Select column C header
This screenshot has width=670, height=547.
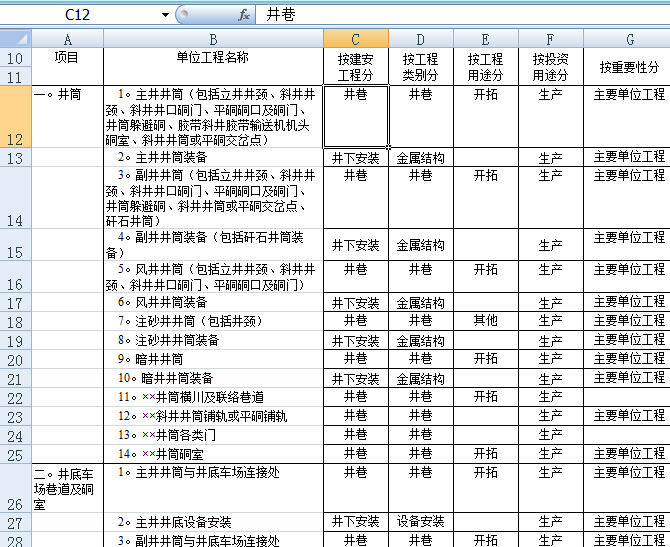pos(356,39)
